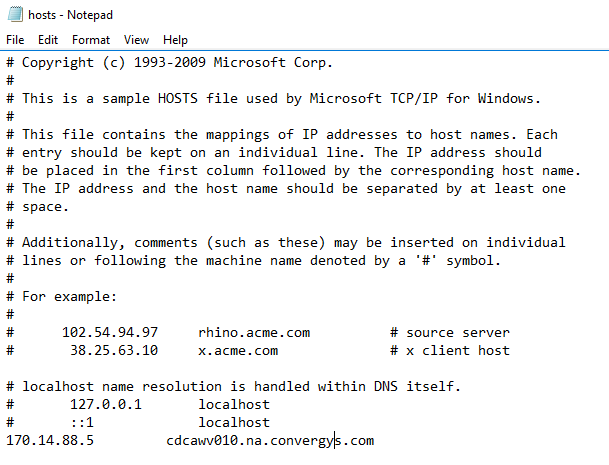Click the "# source server" comment
The image size is (609, 465).
(x=450, y=333)
